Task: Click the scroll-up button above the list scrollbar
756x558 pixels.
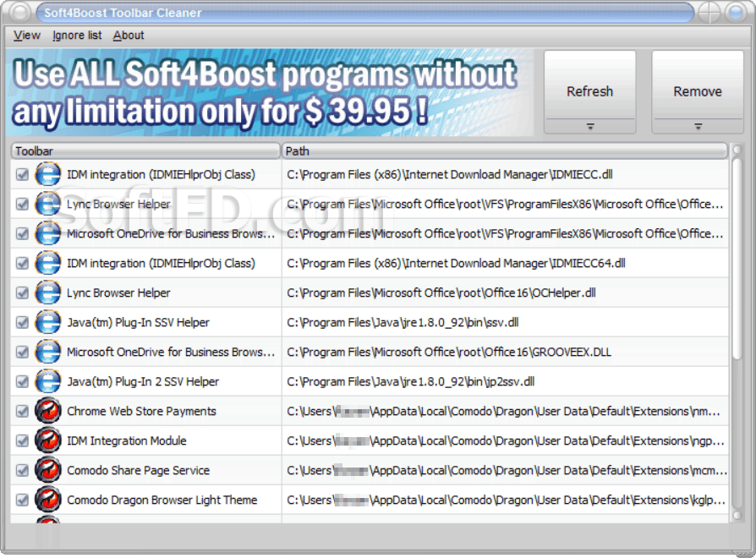Action: point(737,150)
